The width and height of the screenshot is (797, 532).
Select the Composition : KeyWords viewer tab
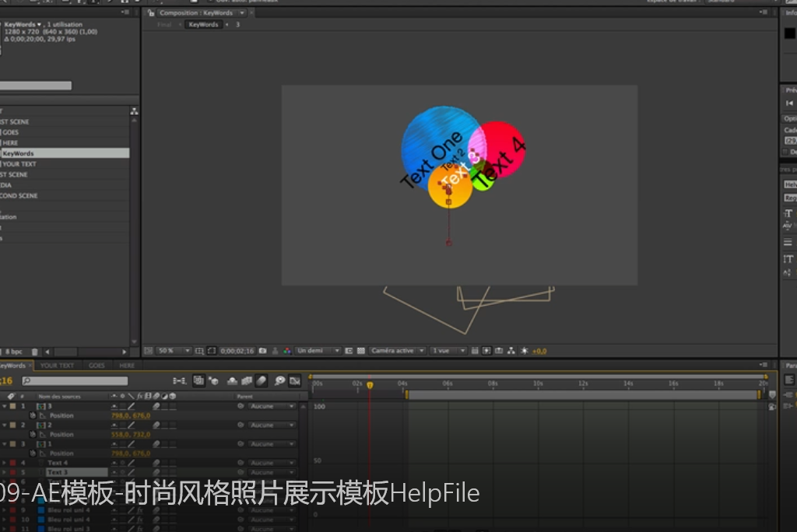click(196, 12)
